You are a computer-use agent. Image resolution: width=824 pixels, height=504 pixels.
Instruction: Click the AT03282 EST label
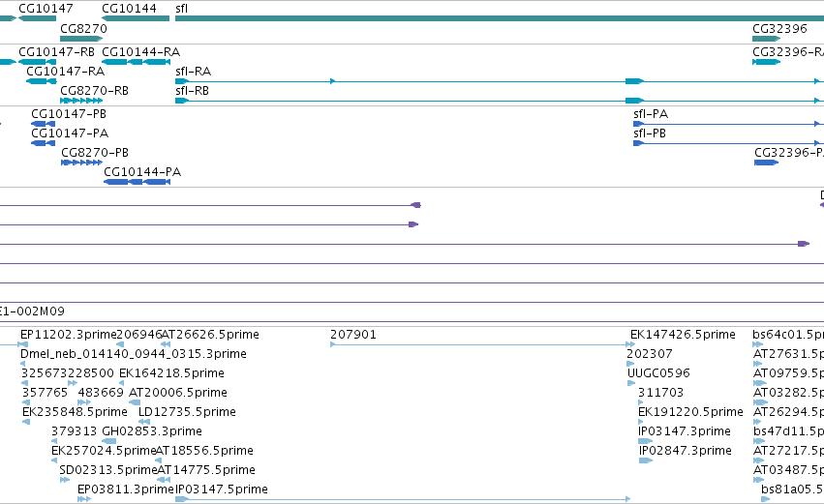[x=788, y=393]
